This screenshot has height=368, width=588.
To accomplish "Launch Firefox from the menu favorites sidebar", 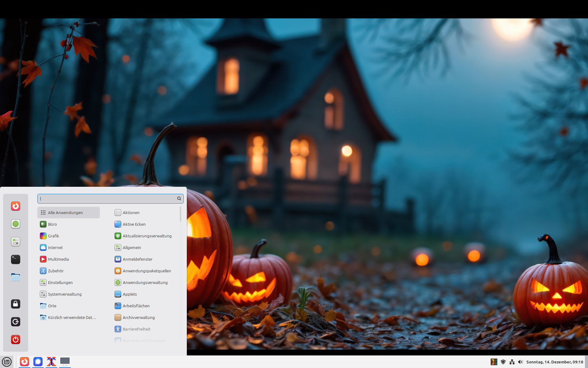I will click(16, 206).
